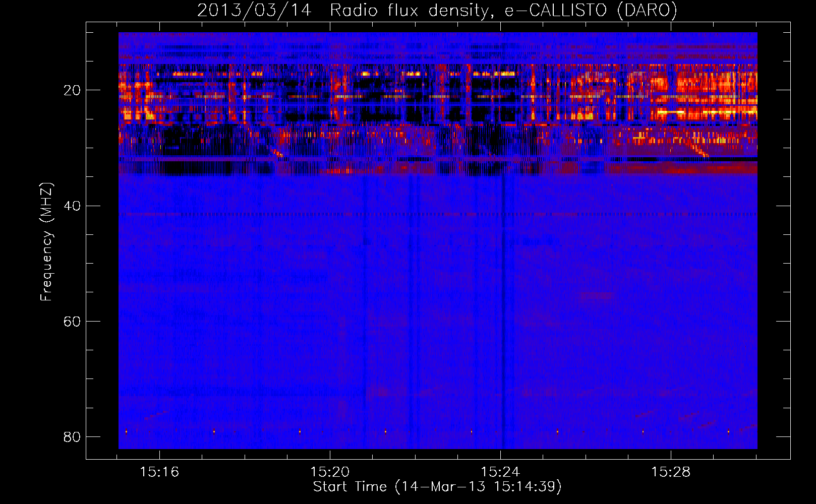
Task: Click the 15:20 time tick label
Action: (x=330, y=472)
